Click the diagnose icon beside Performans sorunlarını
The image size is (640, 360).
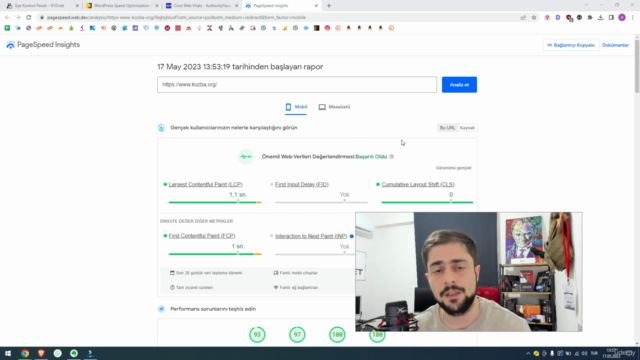[x=161, y=309]
